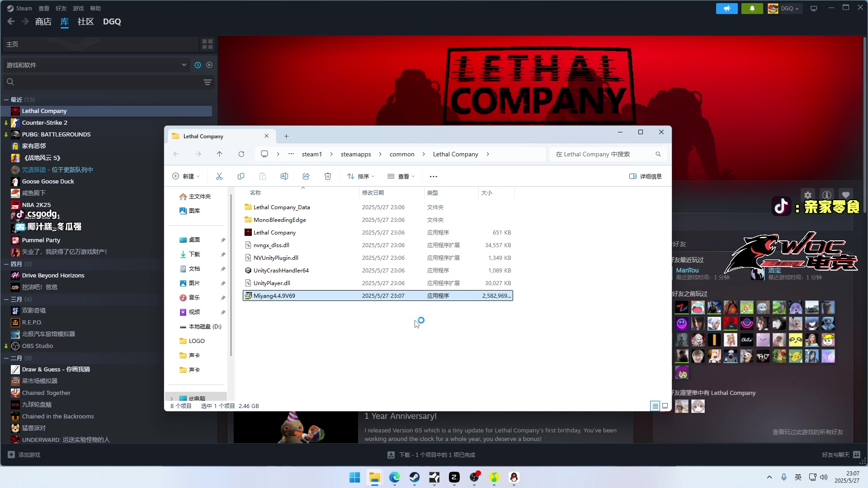Open the 查看 (View) dropdown in Explorer
Screen dimensions: 868x488
[401, 176]
